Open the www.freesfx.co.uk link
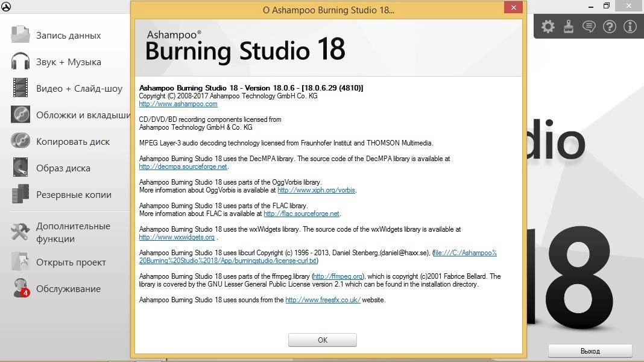This screenshot has height=362, width=644. pos(323,300)
